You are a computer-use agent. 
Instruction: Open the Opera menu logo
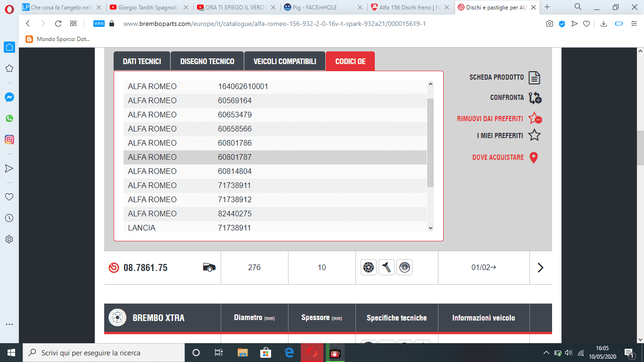point(9,8)
